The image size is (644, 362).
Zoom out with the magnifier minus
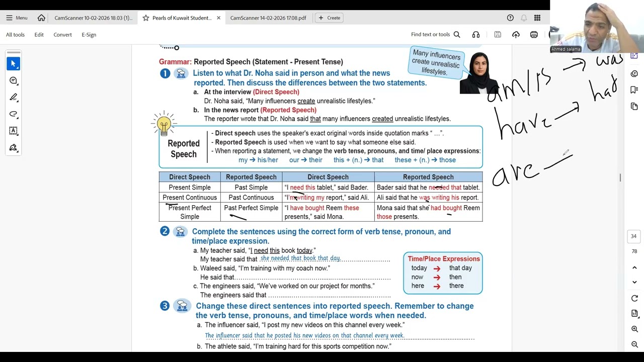tap(634, 345)
